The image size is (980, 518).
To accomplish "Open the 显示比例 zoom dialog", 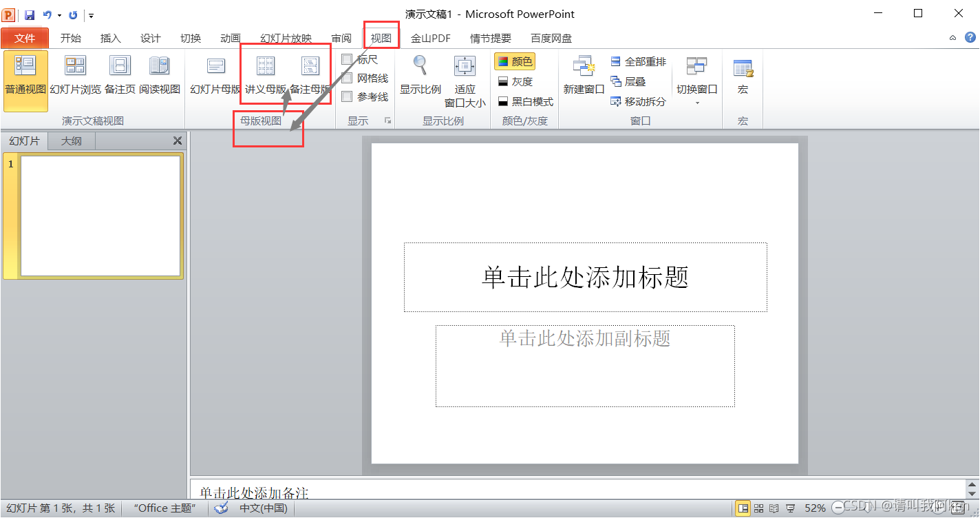I will point(420,76).
